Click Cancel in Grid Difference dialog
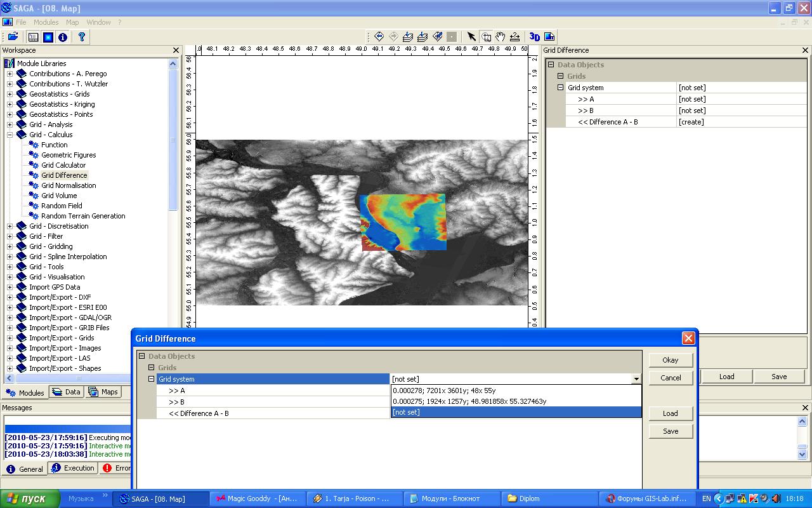The width and height of the screenshot is (812, 508). (670, 378)
